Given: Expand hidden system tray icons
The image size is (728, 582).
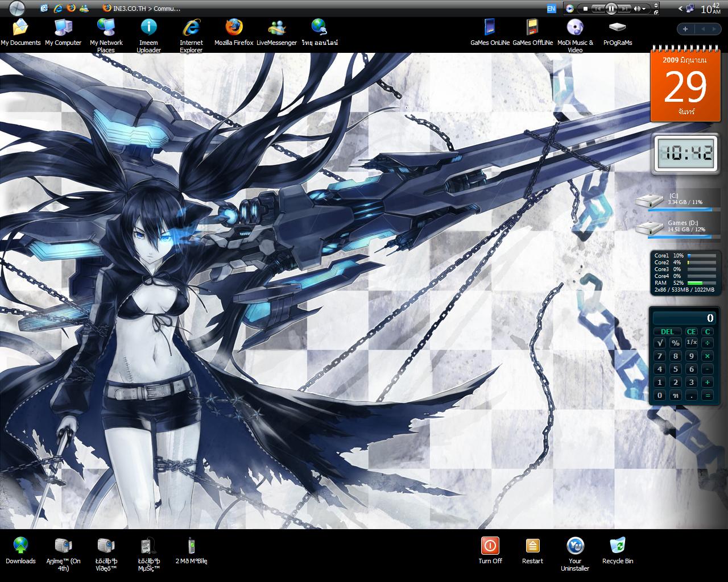Looking at the screenshot, I should (681, 9).
